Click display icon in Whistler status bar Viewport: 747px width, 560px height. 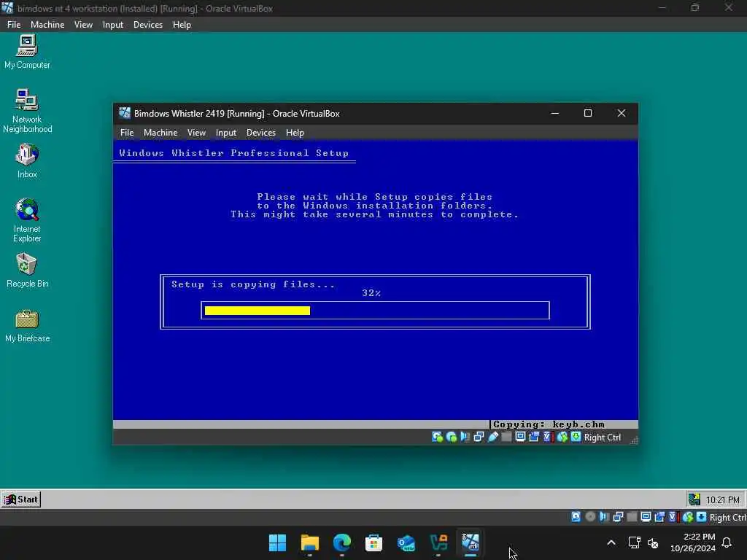tap(520, 437)
